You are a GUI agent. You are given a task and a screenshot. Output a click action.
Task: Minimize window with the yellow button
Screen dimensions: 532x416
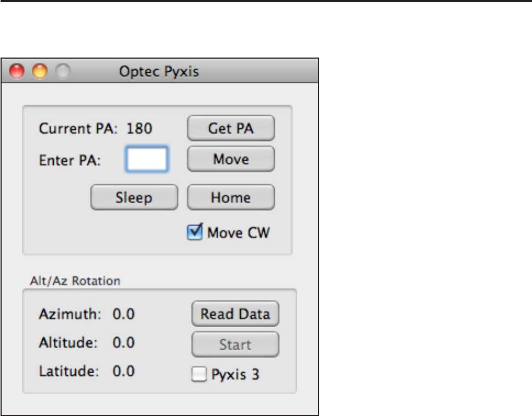(40, 72)
